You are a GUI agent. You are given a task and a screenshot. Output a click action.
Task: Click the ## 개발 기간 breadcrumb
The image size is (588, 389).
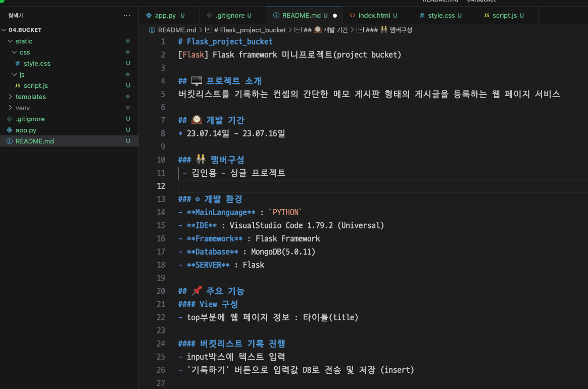click(x=325, y=30)
